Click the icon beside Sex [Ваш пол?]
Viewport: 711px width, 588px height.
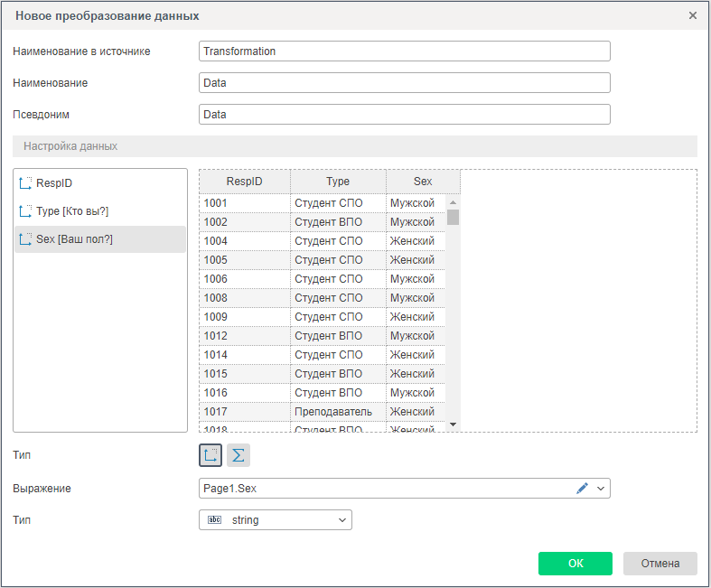click(x=25, y=239)
